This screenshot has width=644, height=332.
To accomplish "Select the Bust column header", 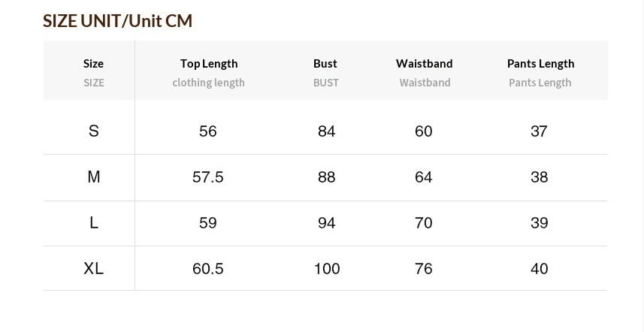I will click(325, 64).
